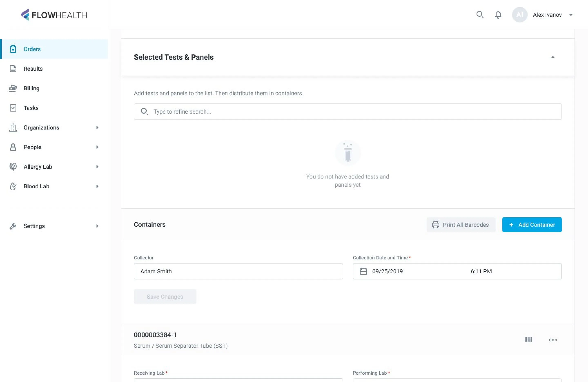Open Billing in the sidebar

click(x=54, y=88)
